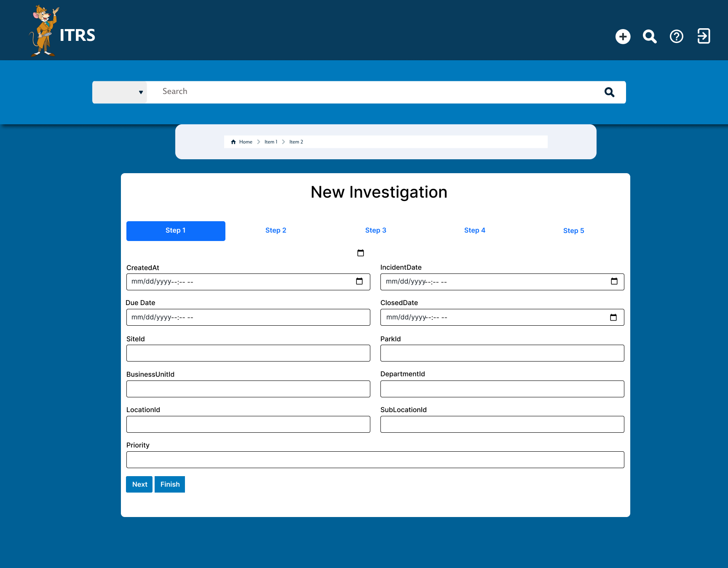Focus the IncidentDate date field
The width and height of the screenshot is (728, 568).
point(502,282)
